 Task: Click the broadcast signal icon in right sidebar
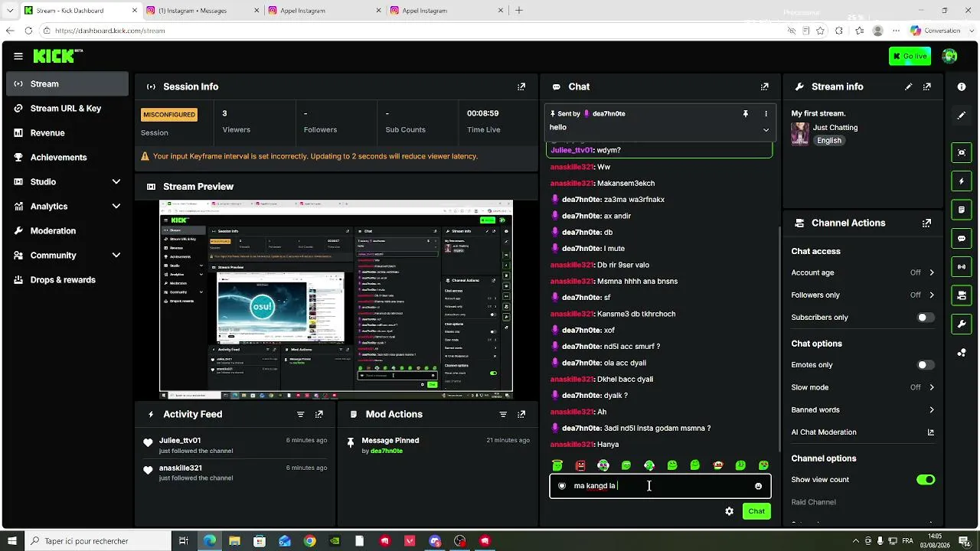click(962, 266)
